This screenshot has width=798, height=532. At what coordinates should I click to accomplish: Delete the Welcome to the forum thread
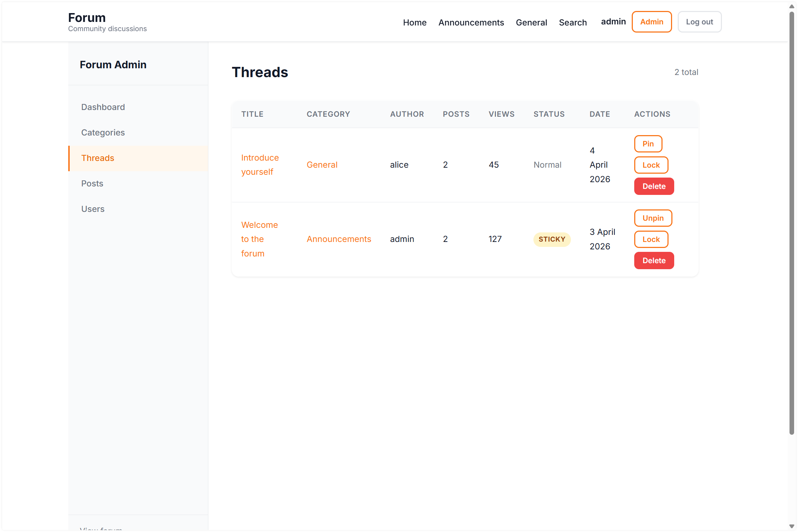point(654,260)
